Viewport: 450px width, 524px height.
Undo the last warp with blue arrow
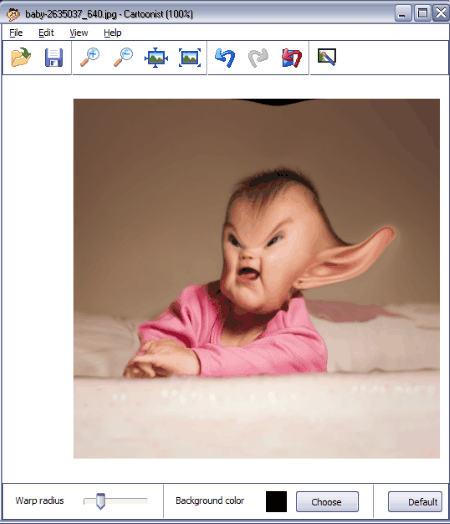pos(225,57)
